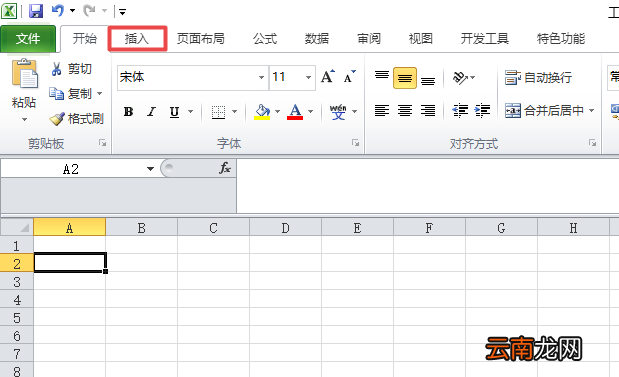Image resolution: width=619 pixels, height=377 pixels.
Task: Click the Paste clipboard icon
Action: tap(24, 73)
